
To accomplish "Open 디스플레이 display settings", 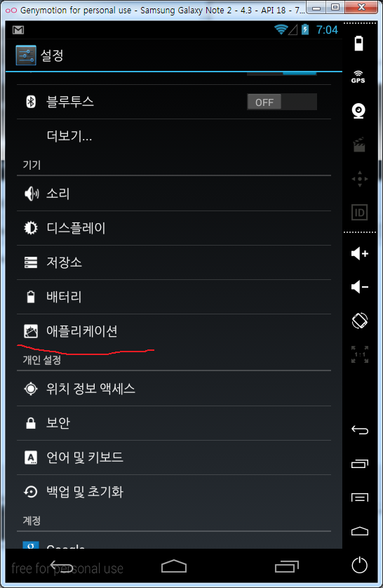I will pos(174,228).
